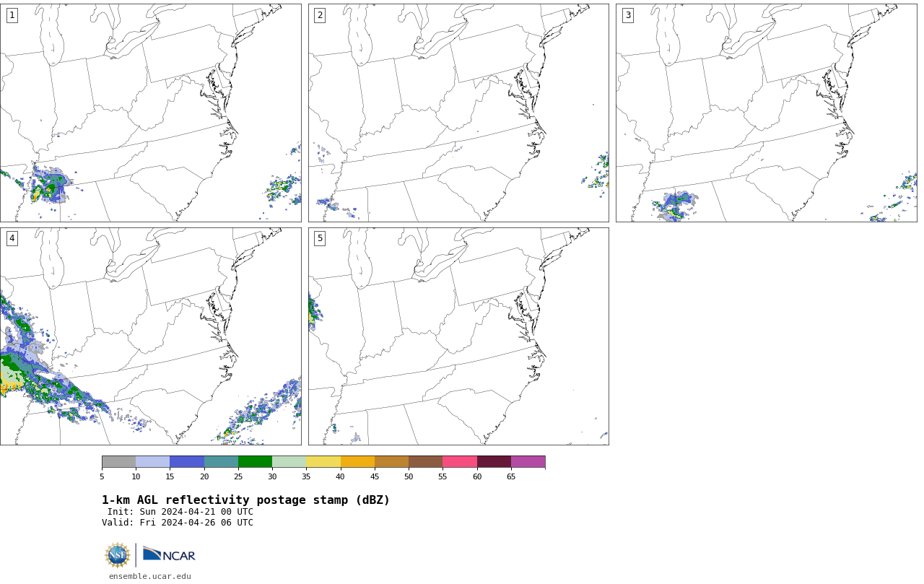Click the light lavender 10-15 dBZ swatch
Image resolution: width=924 pixels, height=584 pixels.
152,462
